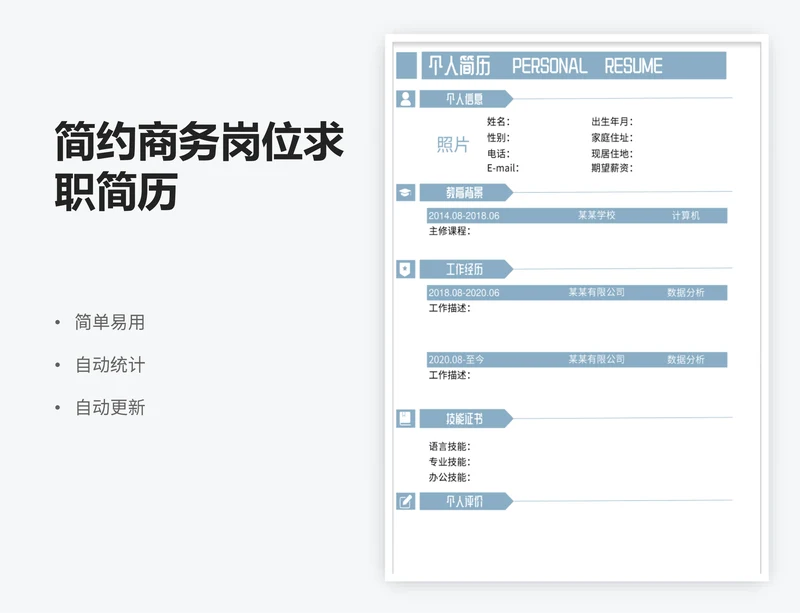Click the 自动更新 bullet item

(x=110, y=407)
